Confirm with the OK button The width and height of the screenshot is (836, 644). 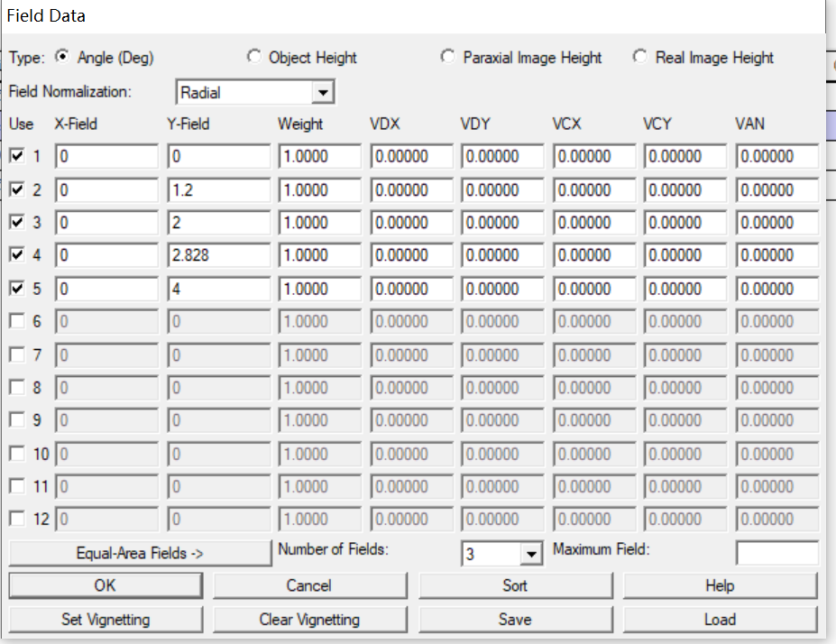click(x=106, y=585)
